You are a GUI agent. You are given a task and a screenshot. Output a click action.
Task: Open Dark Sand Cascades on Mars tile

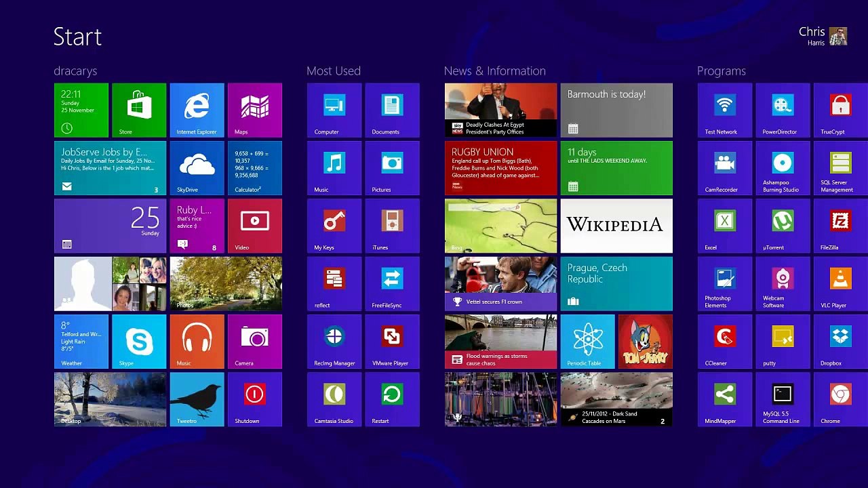[616, 399]
